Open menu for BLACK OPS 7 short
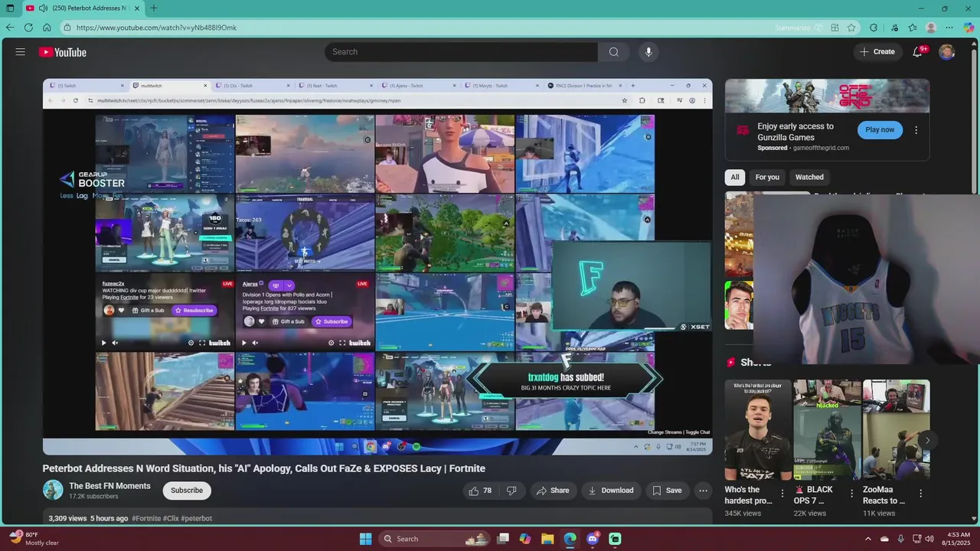 coord(851,494)
